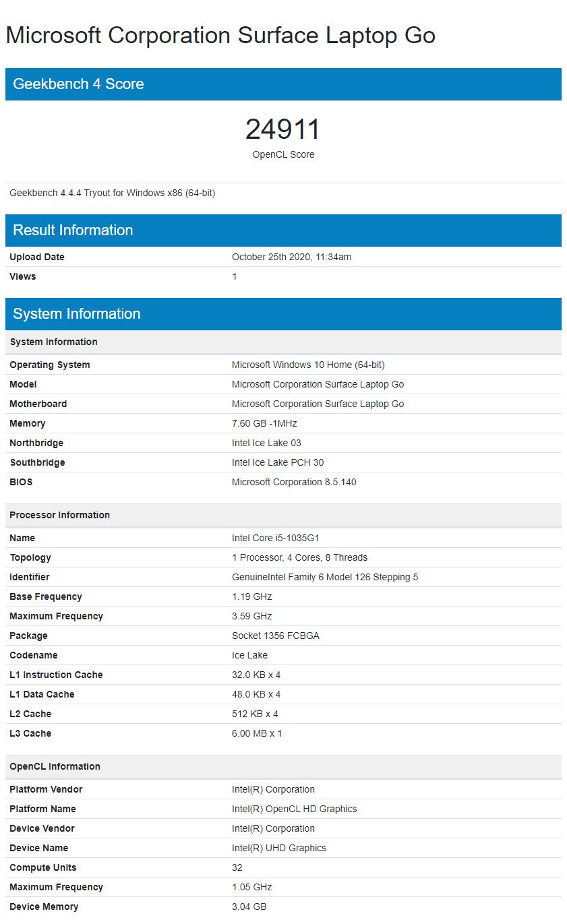The image size is (567, 924).
Task: Select the 512 KB x 4 value
Action: tap(255, 714)
